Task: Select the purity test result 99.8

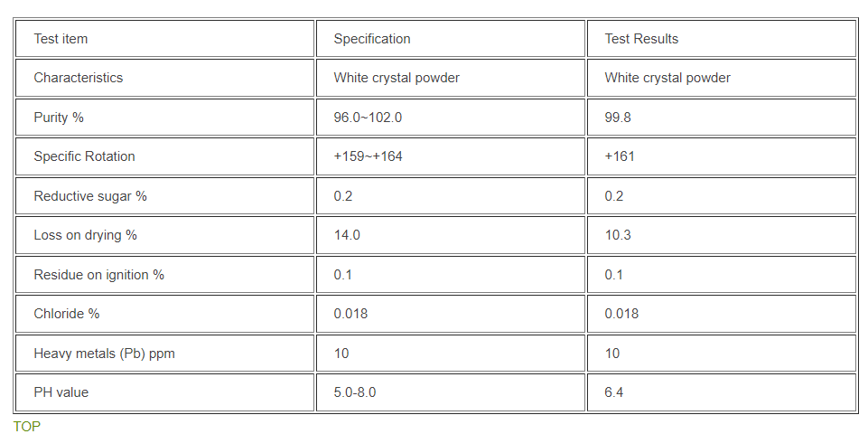Action: 618,118
